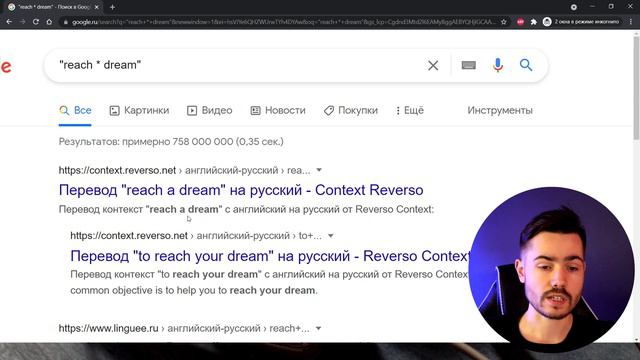
Task: Switch to Видео results tab
Action: point(209,110)
